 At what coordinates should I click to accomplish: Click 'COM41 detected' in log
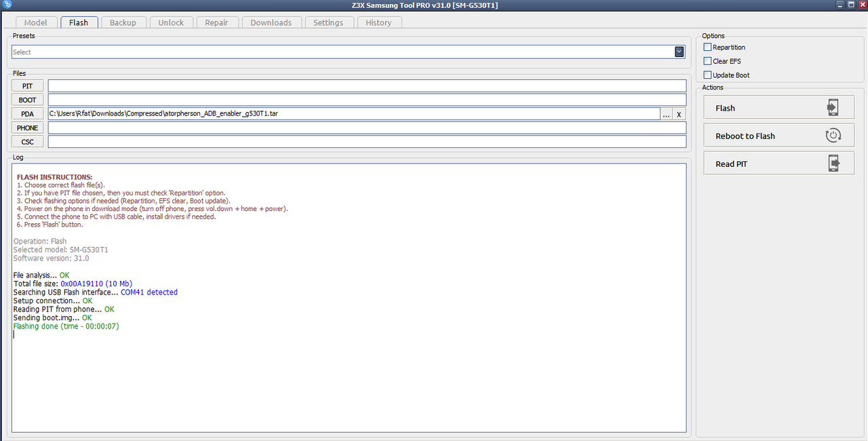(x=149, y=292)
